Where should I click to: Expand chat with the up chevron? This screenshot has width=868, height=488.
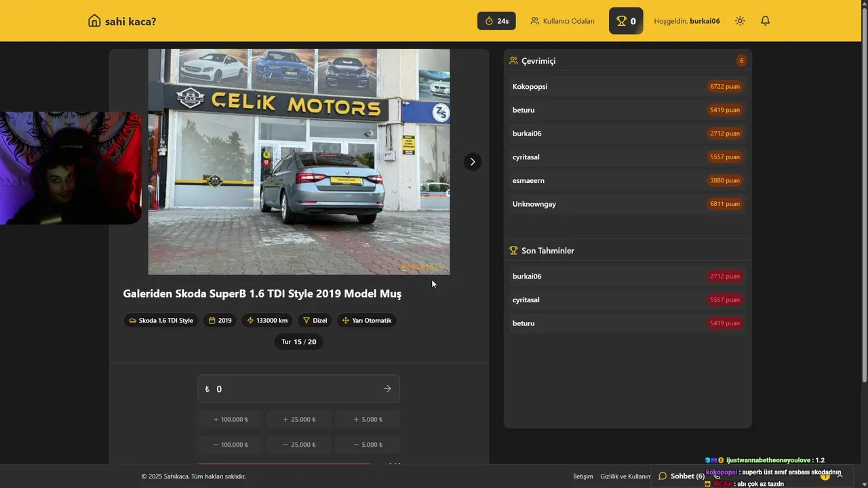pyautogui.click(x=840, y=476)
